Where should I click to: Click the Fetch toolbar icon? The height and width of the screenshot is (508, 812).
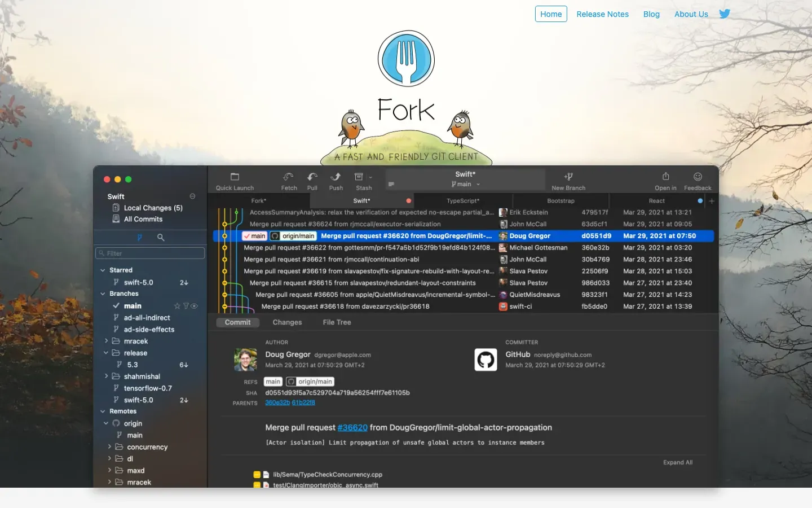pos(289,177)
